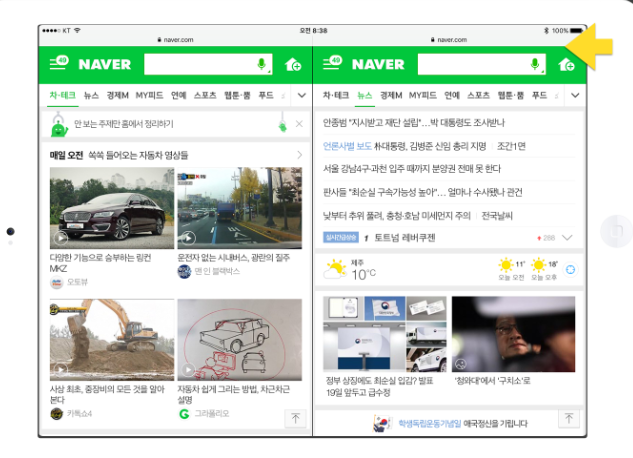Tap left pane scroll-to-top arrow button
Screen dimensions: 633x458
(x=296, y=418)
